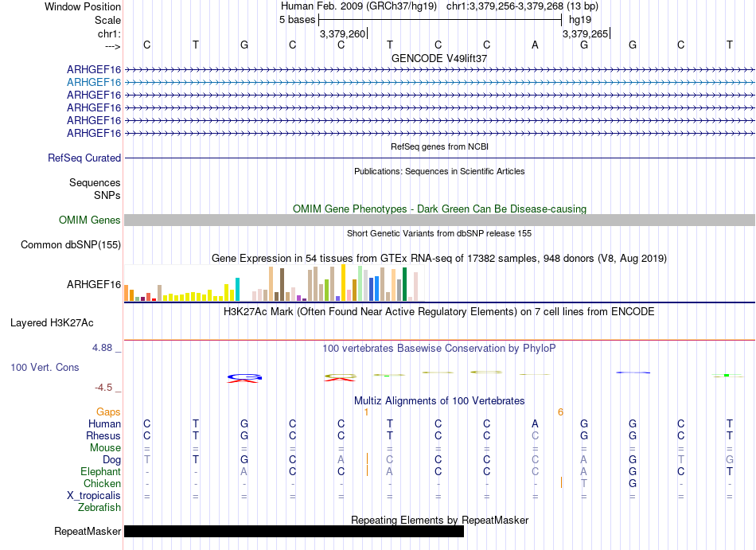Click the PhyloP -4.5 lower scale value
The image size is (756, 550).
[103, 388]
